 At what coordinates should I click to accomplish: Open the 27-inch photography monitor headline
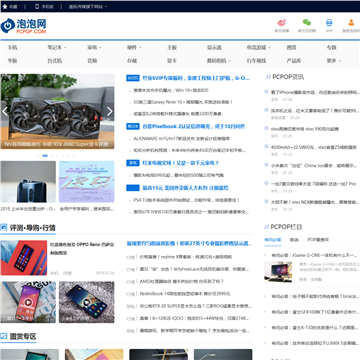(x=189, y=244)
